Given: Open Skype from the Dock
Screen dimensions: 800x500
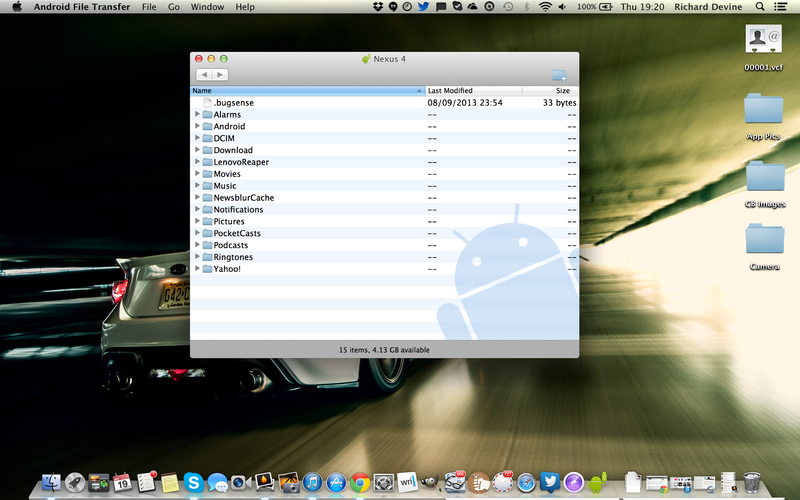Looking at the screenshot, I should pyautogui.click(x=193, y=483).
